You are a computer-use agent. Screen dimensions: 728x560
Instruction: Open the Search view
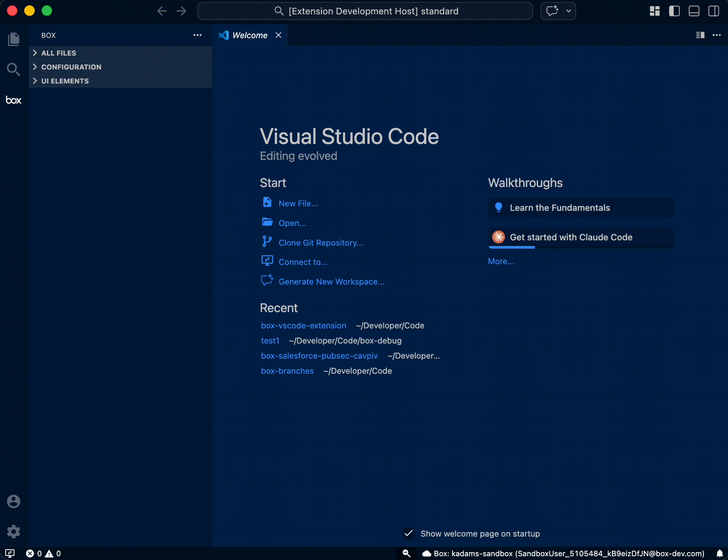[14, 70]
